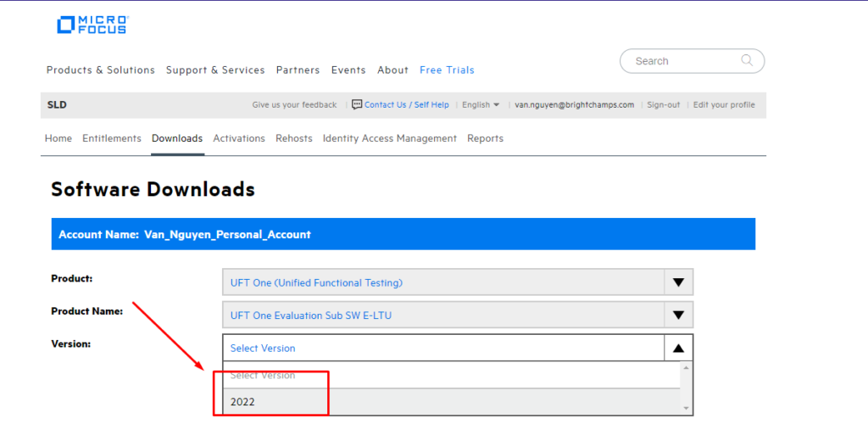Click the search magnifier icon
868x441 pixels.
pos(747,60)
